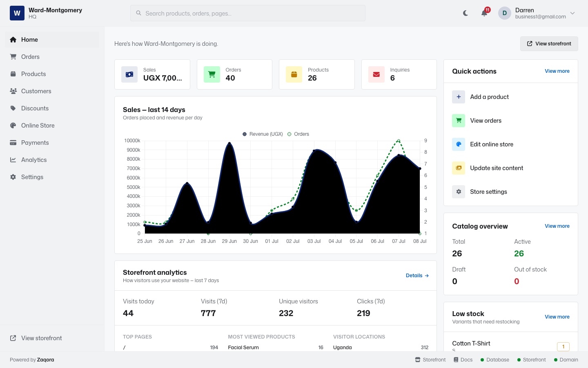Select Add a product quick action text
Image resolution: width=588 pixels, height=368 pixels.
click(489, 97)
